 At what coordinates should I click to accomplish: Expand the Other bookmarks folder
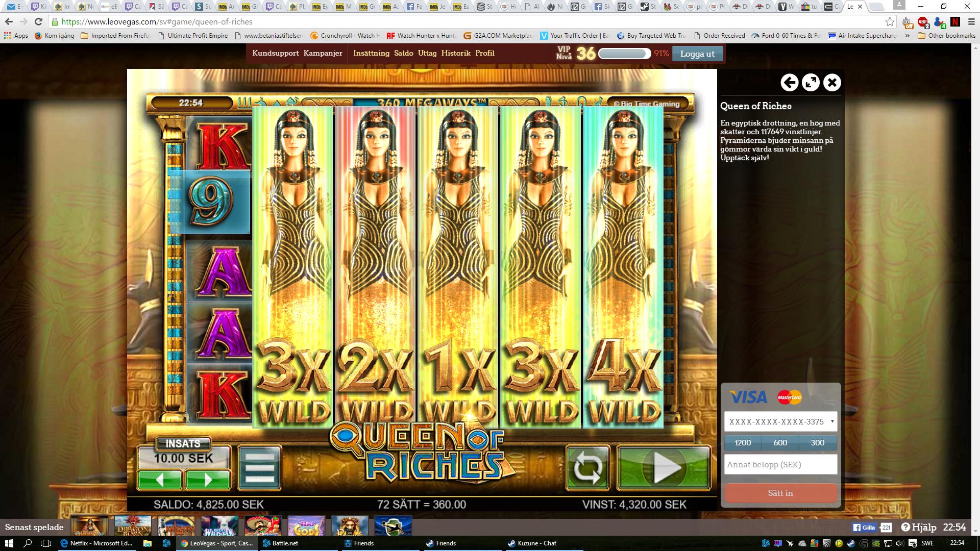(946, 36)
